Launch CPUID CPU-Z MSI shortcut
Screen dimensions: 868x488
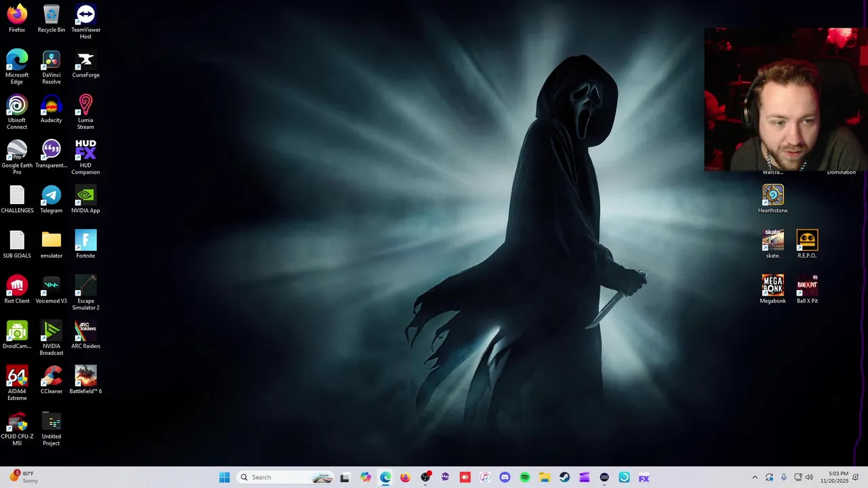[x=17, y=428]
